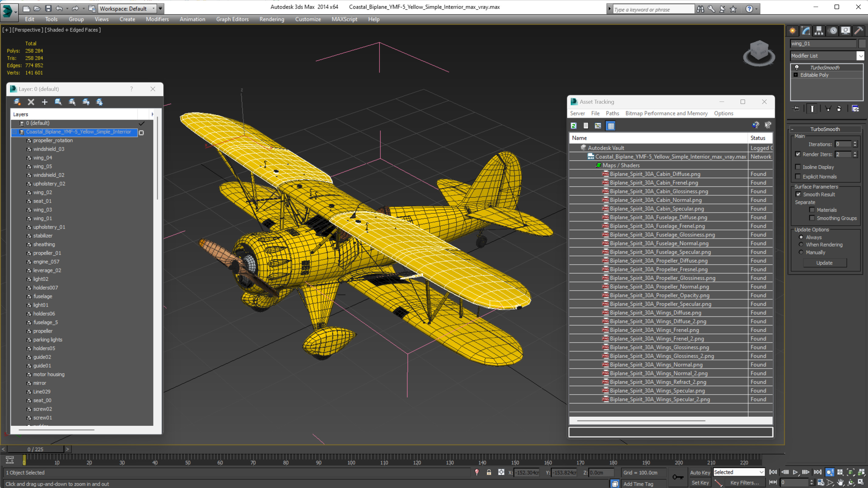Open the Hierarchy command panel tab
Image resolution: width=868 pixels, height=488 pixels.
point(819,31)
